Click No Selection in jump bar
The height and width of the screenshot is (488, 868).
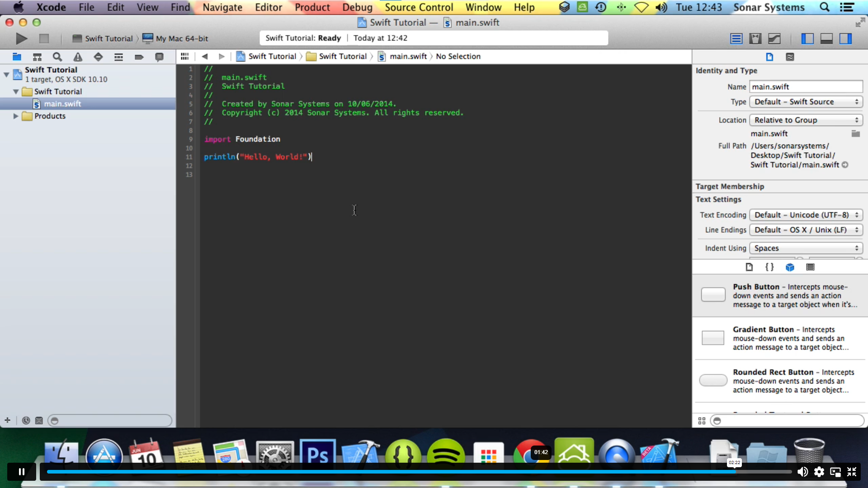tap(458, 56)
